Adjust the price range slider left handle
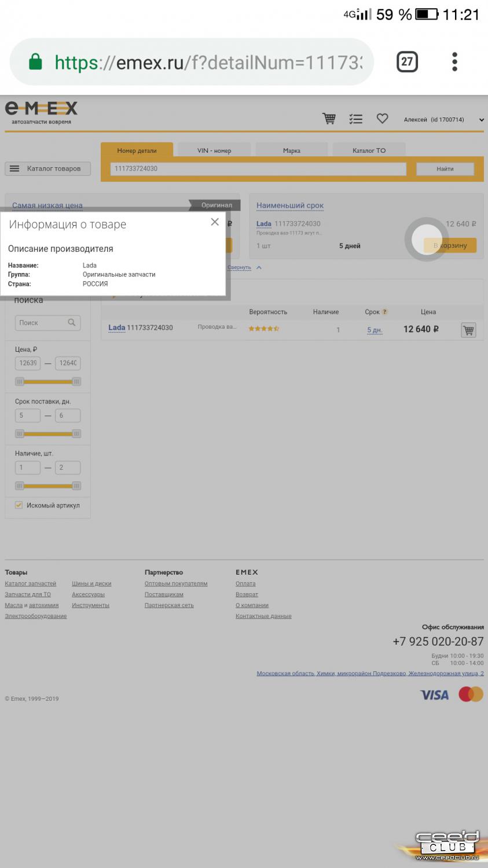This screenshot has height=868, width=488. click(20, 381)
